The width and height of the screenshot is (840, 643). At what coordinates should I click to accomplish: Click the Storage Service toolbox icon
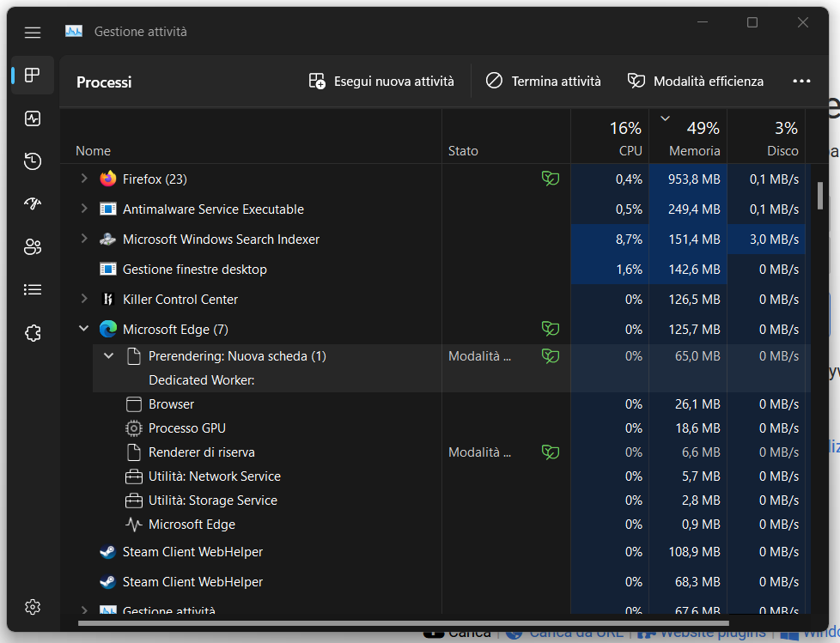coord(133,500)
